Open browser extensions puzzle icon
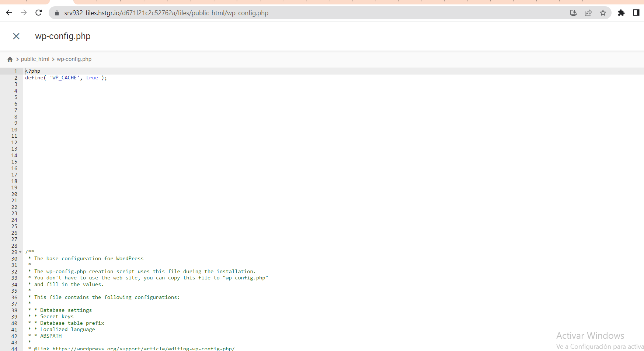 click(621, 13)
